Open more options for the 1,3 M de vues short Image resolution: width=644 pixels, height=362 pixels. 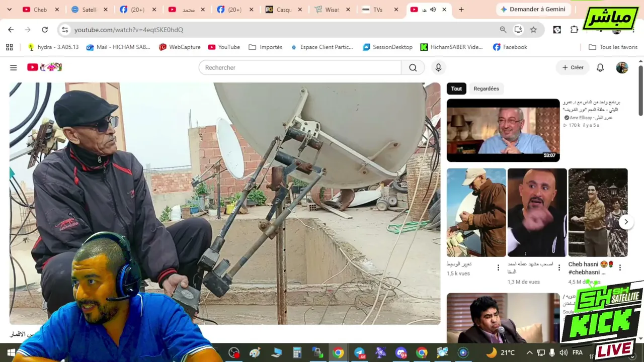tap(559, 267)
